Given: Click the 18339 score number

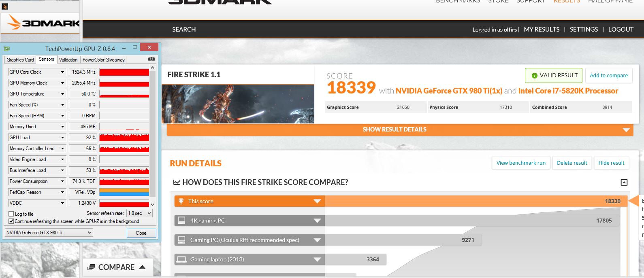Looking at the screenshot, I should [351, 88].
